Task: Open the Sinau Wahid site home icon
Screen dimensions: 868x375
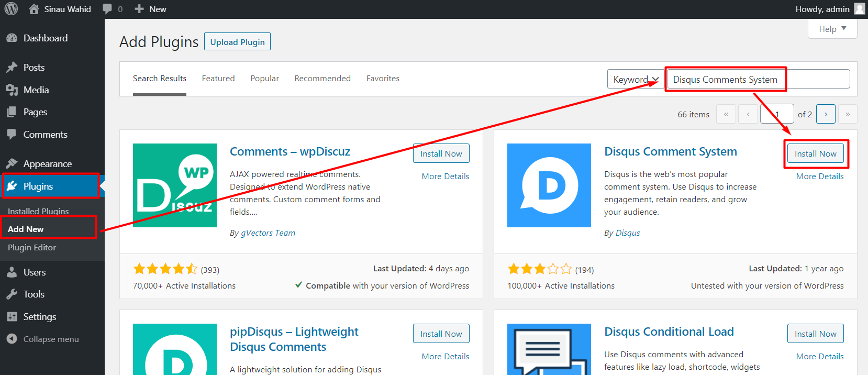Action: point(34,9)
